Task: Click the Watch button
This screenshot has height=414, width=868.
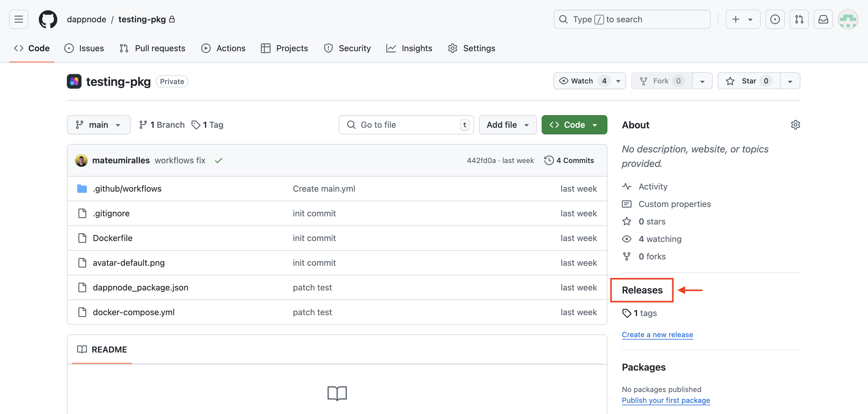Action: [x=581, y=81]
